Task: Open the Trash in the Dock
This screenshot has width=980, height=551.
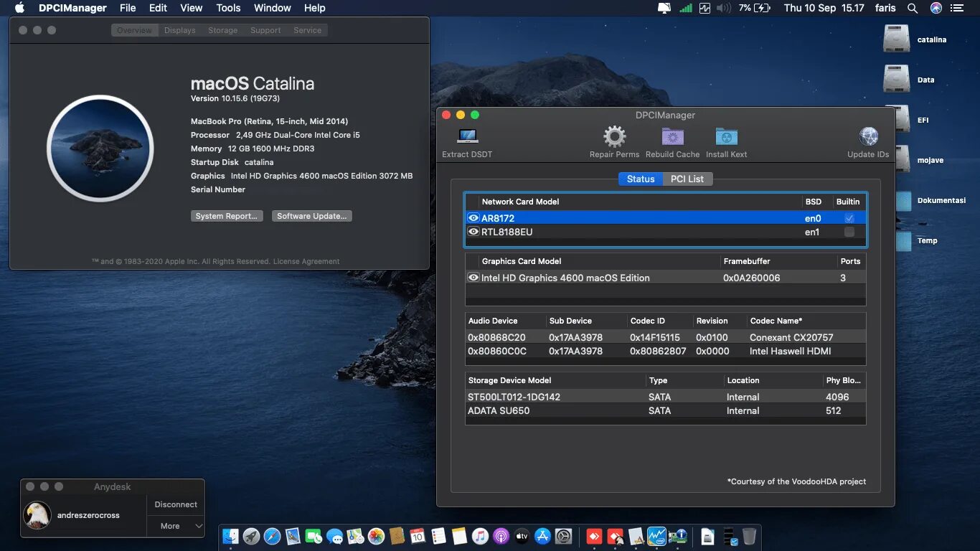Action: click(x=749, y=536)
